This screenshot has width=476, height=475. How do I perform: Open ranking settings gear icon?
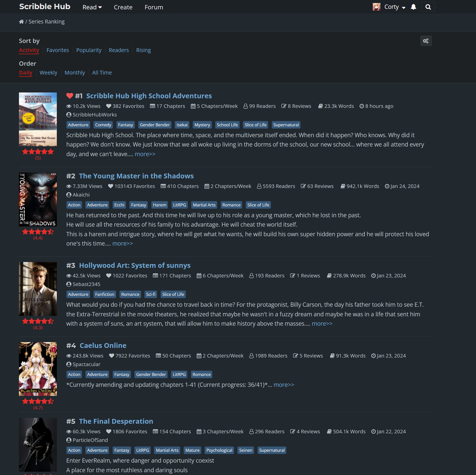point(426,41)
